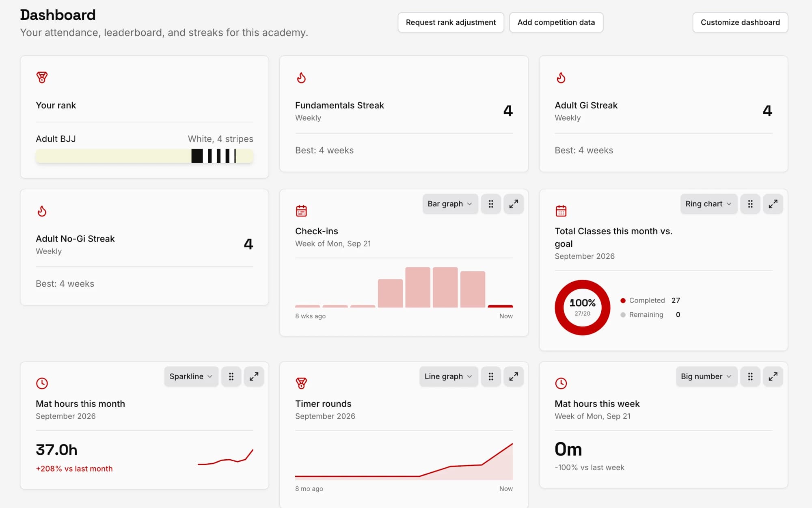Click the Remaining legend grey dot
This screenshot has width=812, height=508.
pyautogui.click(x=623, y=315)
